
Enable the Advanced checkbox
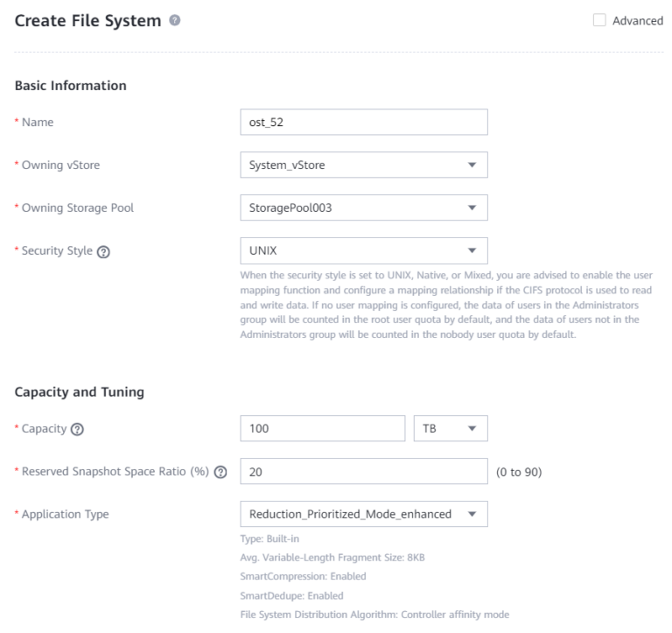pyautogui.click(x=599, y=21)
